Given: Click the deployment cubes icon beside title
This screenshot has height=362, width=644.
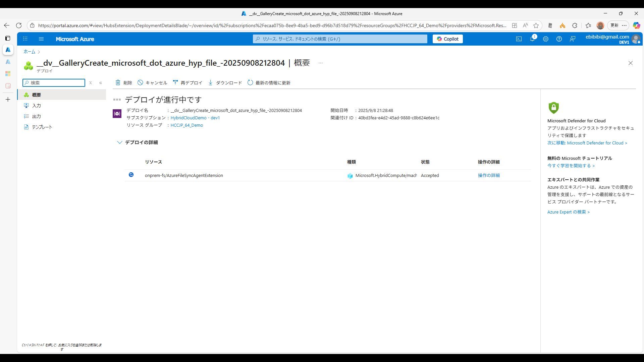Looking at the screenshot, I should (29, 66).
